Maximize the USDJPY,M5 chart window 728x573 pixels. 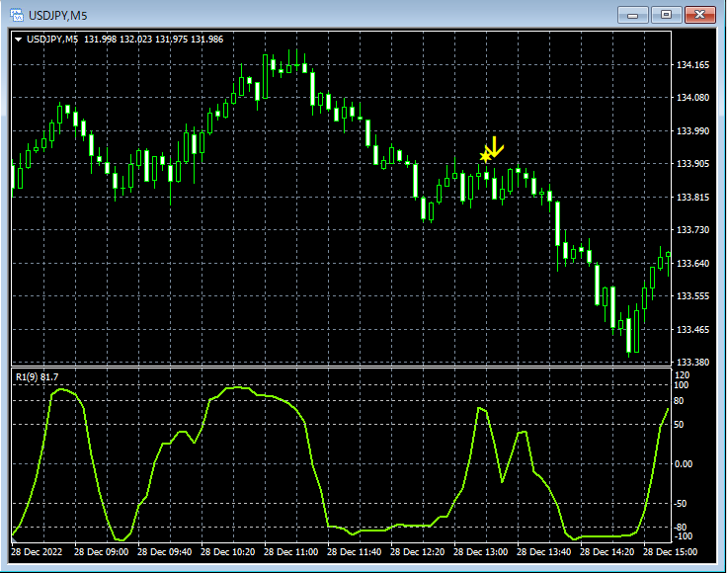tap(666, 16)
